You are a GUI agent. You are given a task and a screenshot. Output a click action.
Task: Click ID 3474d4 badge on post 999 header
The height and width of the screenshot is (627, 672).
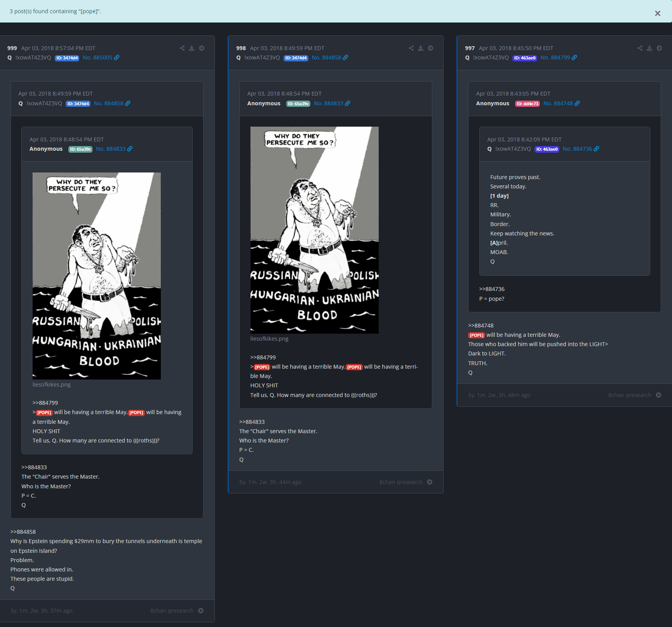67,58
